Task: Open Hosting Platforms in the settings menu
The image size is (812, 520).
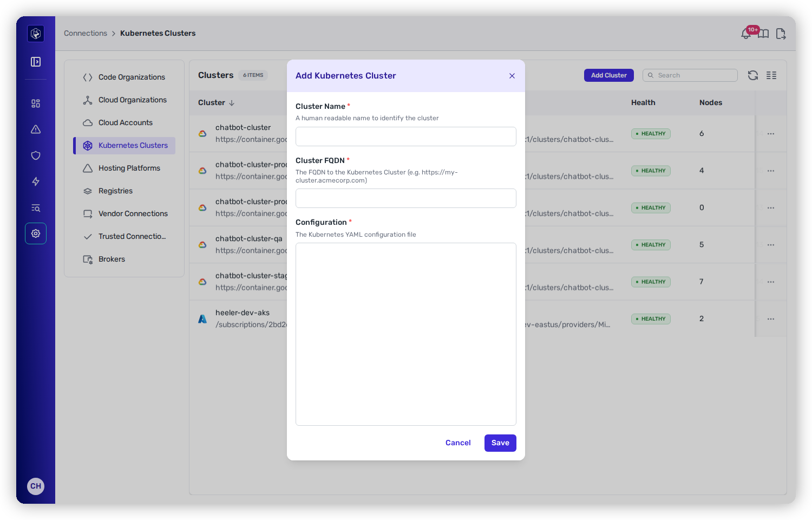Action: pyautogui.click(x=125, y=168)
